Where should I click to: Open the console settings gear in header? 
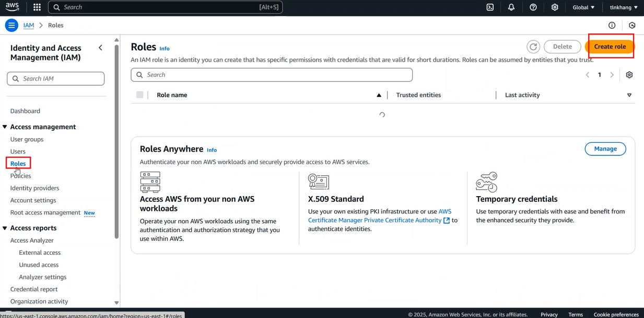[555, 7]
